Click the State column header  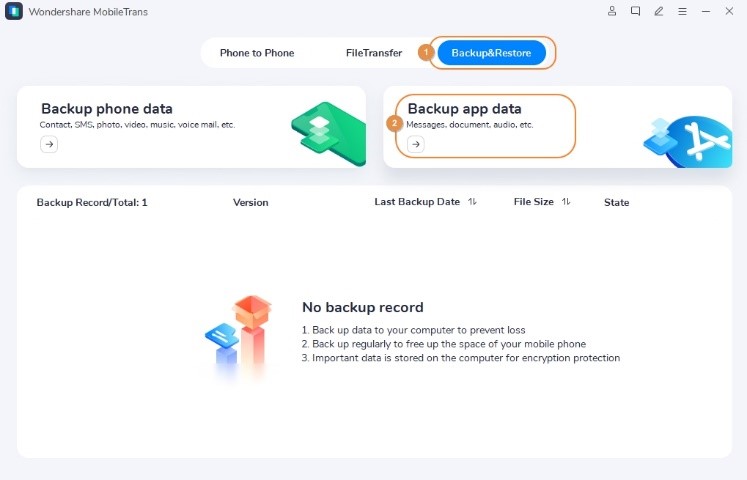(x=616, y=202)
